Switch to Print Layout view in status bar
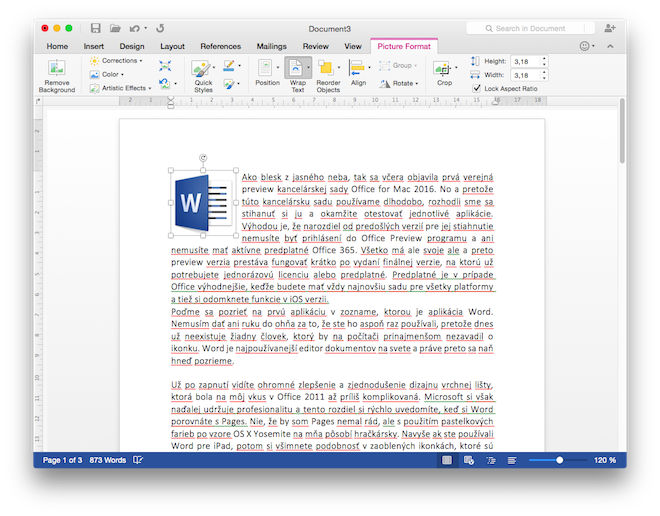The height and width of the screenshot is (516, 660). 446,460
